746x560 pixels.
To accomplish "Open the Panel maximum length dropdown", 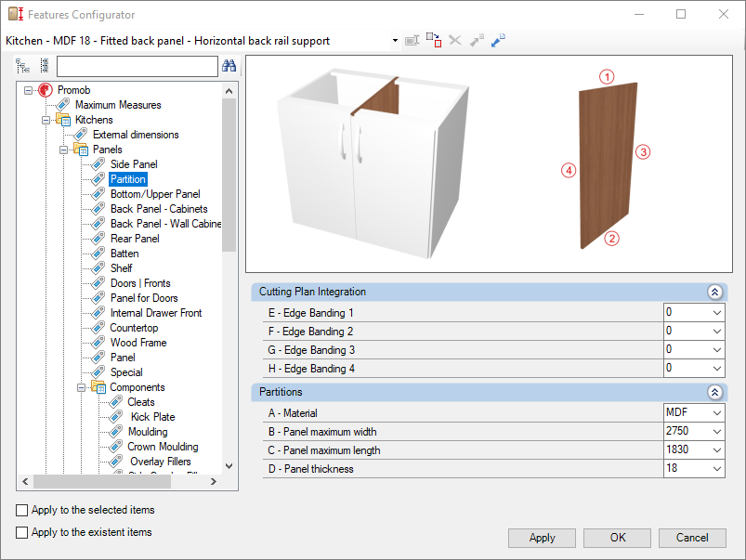I will [x=717, y=450].
